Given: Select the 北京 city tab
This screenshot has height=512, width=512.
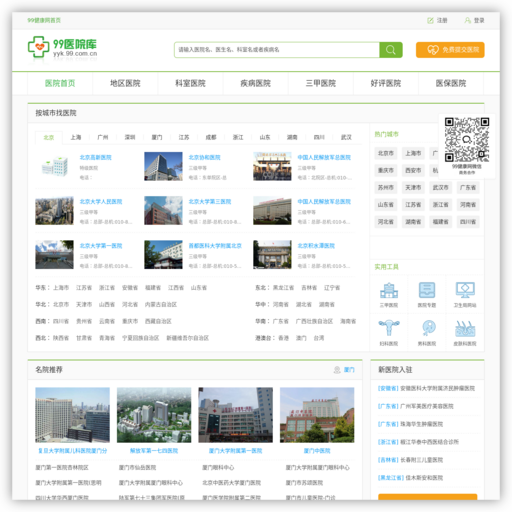Looking at the screenshot, I should pos(49,138).
